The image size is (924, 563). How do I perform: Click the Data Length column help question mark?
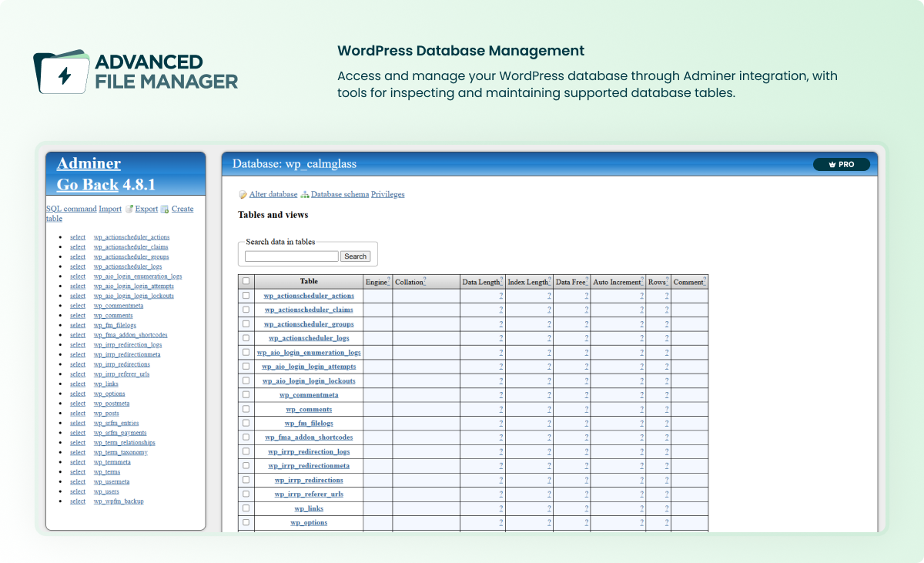(x=502, y=280)
